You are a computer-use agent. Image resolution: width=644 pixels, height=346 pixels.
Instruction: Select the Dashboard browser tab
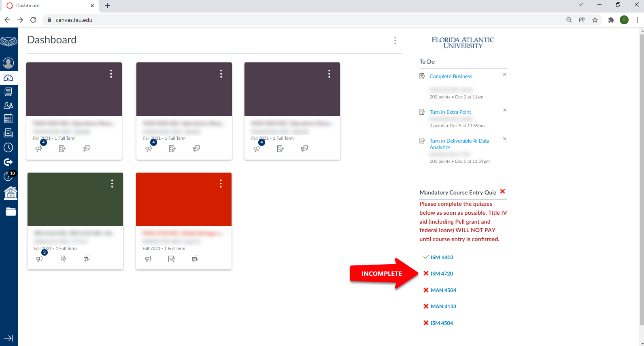click(49, 6)
